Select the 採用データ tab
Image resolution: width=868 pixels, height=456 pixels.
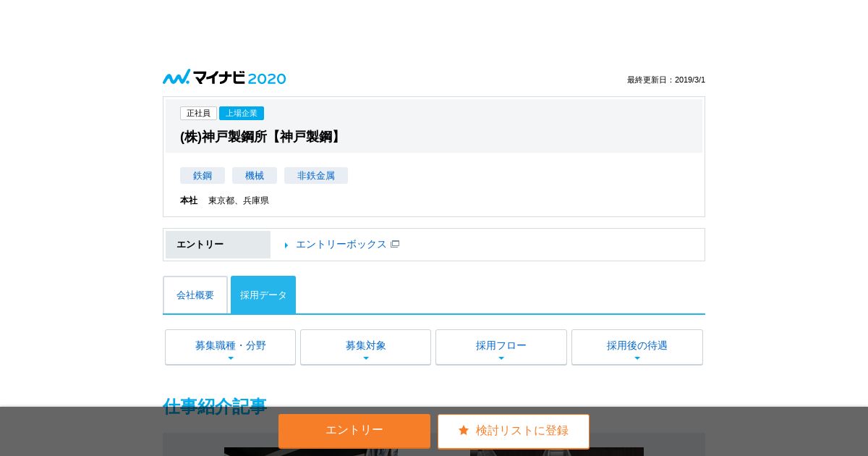click(263, 295)
